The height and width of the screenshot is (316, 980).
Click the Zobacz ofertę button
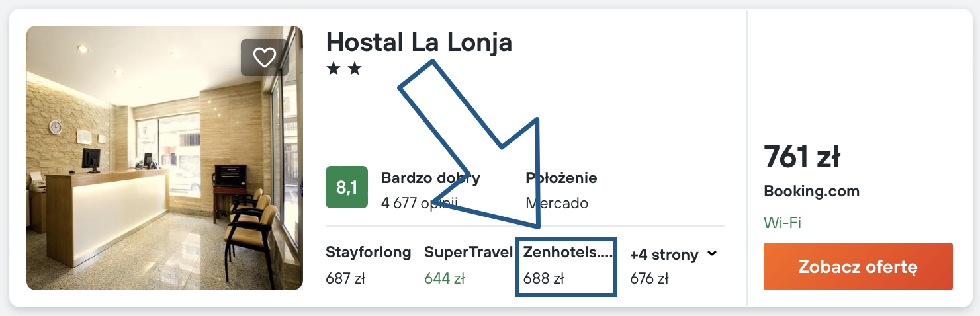click(858, 266)
